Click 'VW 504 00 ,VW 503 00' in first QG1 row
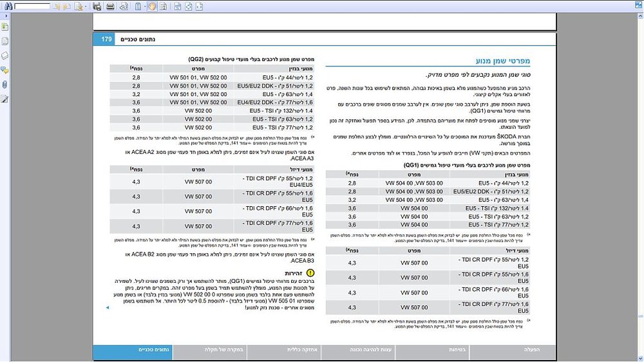The width and height of the screenshot is (644, 362). [x=414, y=184]
